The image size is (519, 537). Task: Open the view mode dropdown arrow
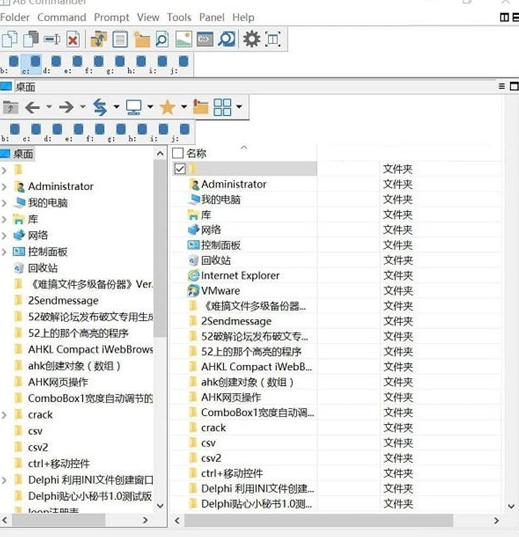pyautogui.click(x=239, y=107)
